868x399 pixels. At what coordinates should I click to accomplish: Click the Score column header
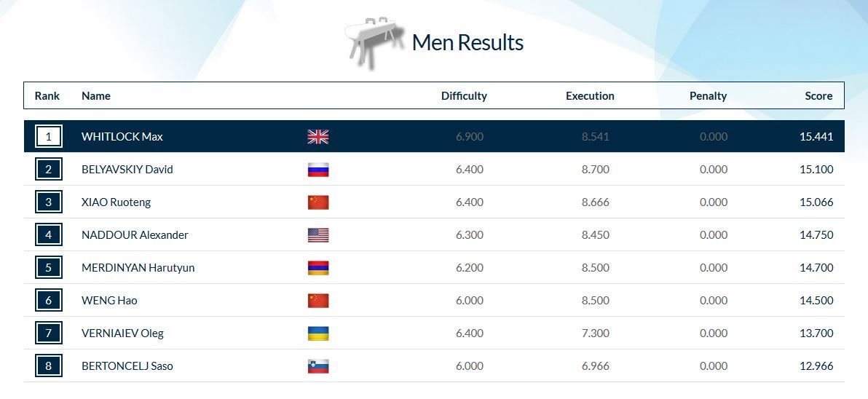[818, 96]
